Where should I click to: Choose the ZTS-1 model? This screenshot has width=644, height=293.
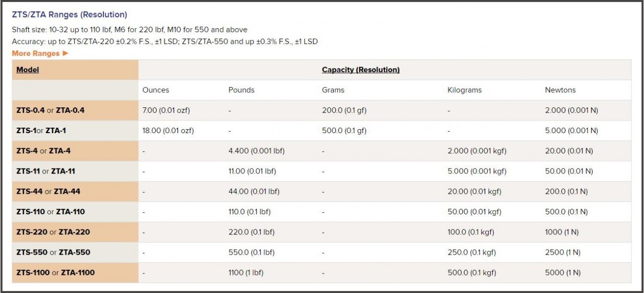pos(26,131)
